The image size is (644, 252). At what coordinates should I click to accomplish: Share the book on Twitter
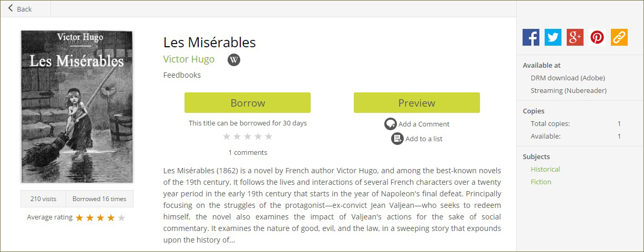[x=553, y=37]
